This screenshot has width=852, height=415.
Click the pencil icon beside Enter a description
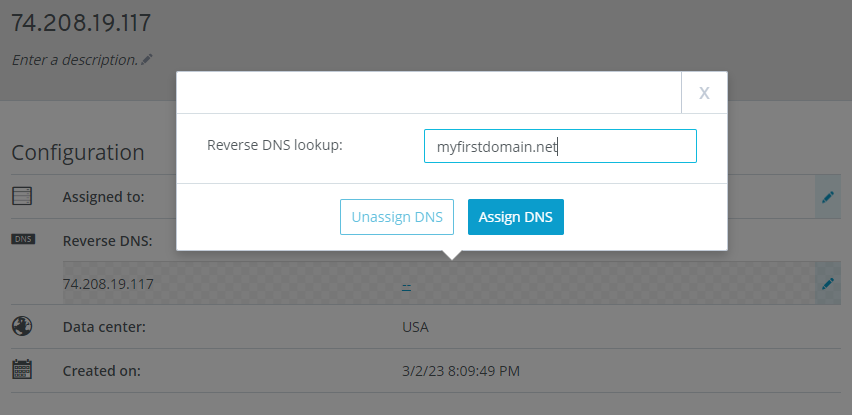147,60
